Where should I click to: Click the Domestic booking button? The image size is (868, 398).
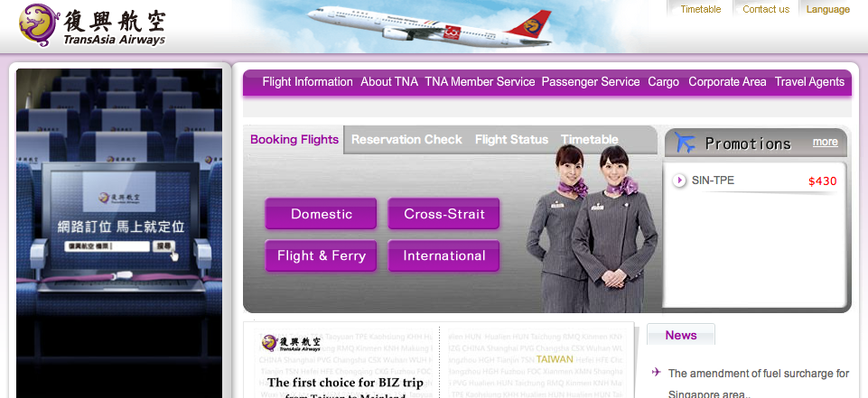pos(321,214)
